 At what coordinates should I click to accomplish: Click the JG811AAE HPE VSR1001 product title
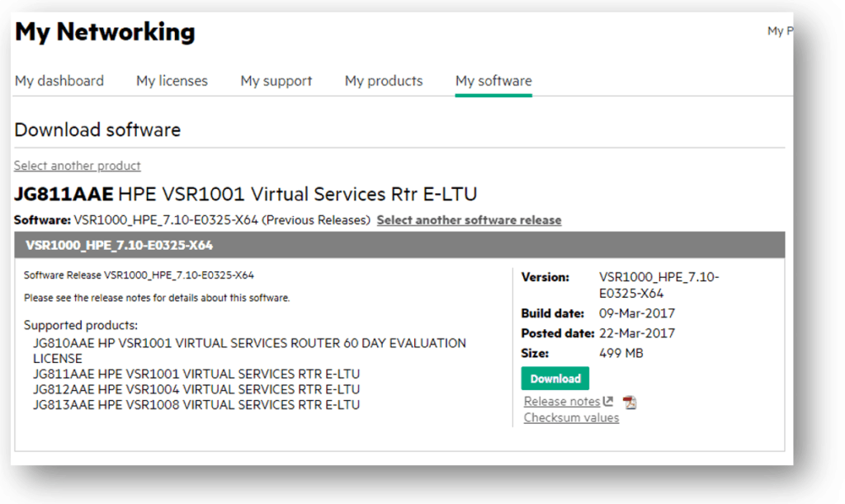[x=246, y=195]
